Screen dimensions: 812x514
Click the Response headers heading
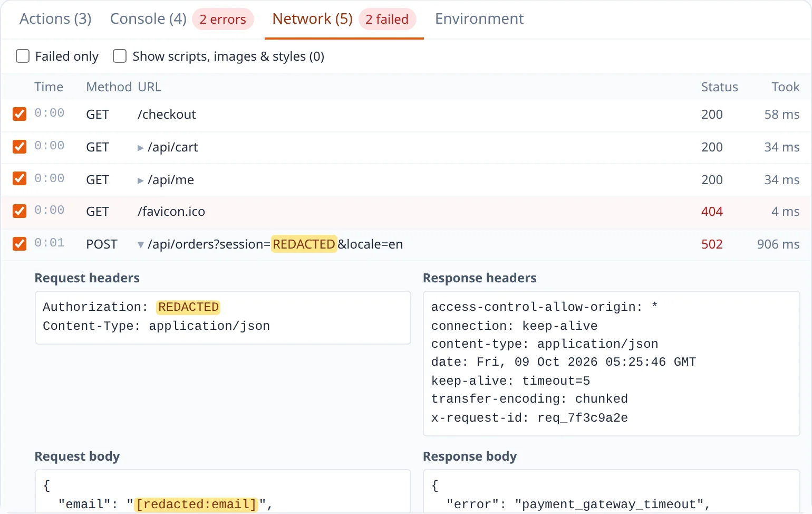click(x=479, y=278)
